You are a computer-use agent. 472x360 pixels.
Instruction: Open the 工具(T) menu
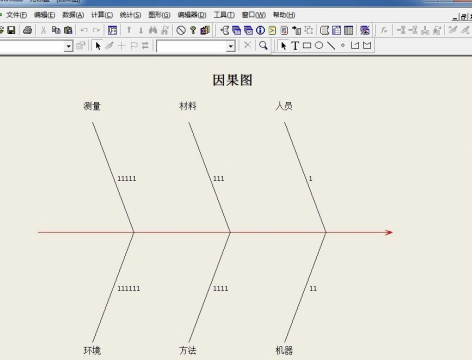pyautogui.click(x=224, y=15)
